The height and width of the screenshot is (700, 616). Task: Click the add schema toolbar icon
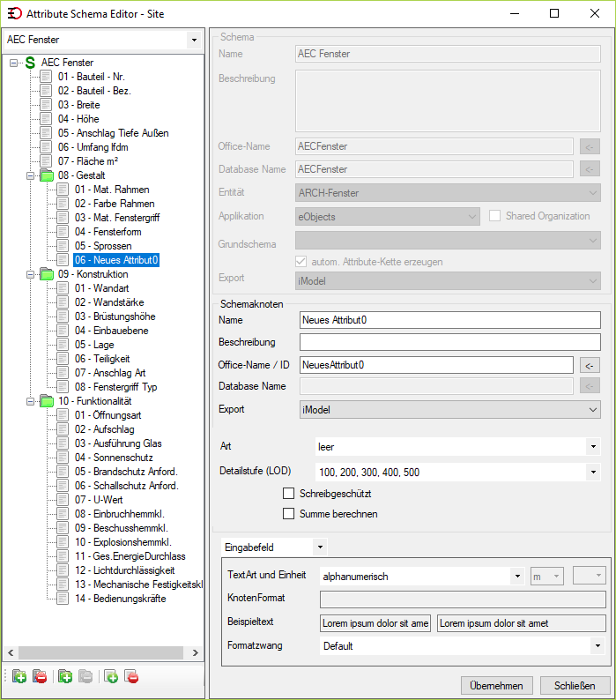pyautogui.click(x=19, y=677)
